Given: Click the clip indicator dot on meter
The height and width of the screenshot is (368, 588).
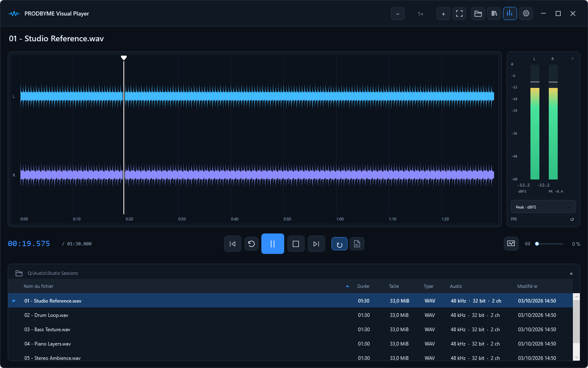Looking at the screenshot, I should (x=572, y=58).
